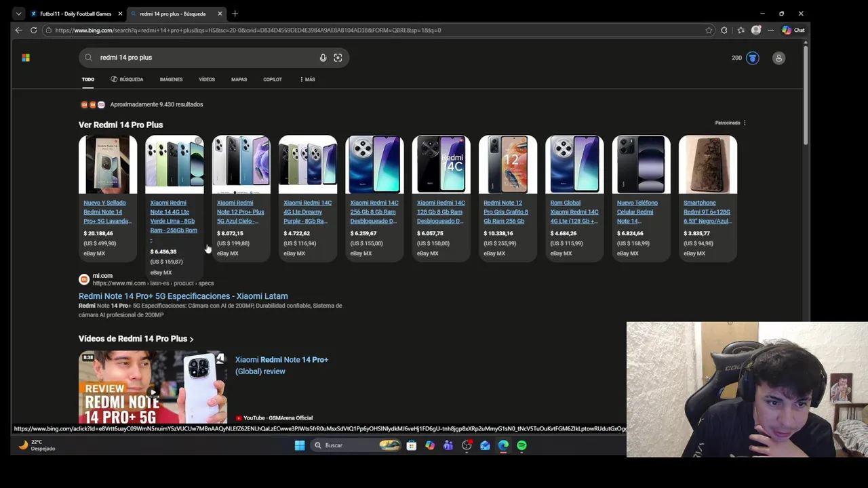Click the page scrollbar

point(806,95)
